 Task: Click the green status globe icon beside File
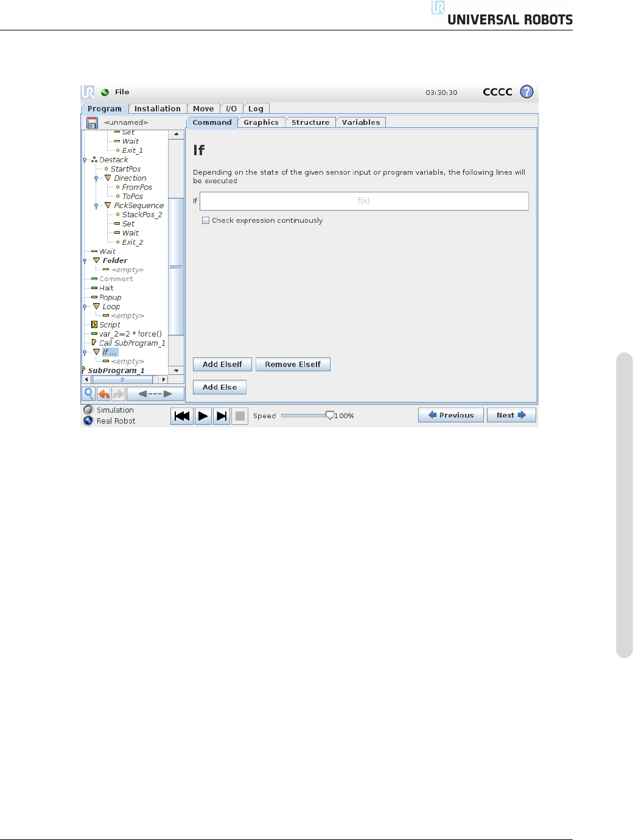pyautogui.click(x=105, y=93)
